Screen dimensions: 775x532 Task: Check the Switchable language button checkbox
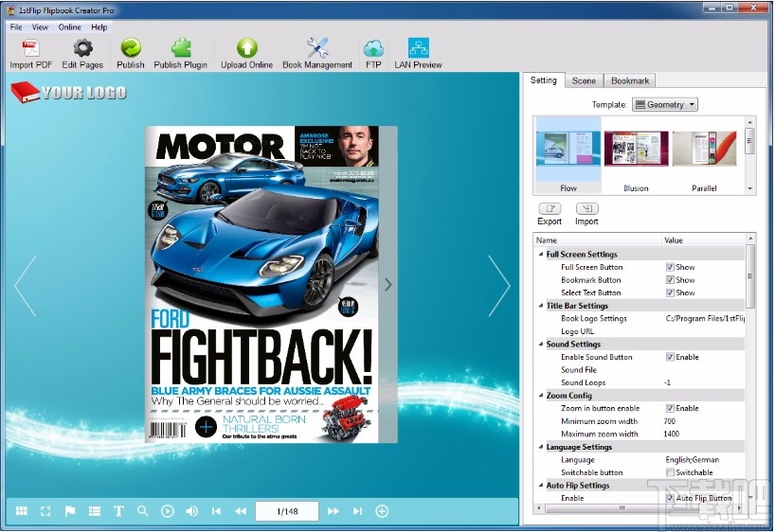click(x=670, y=472)
